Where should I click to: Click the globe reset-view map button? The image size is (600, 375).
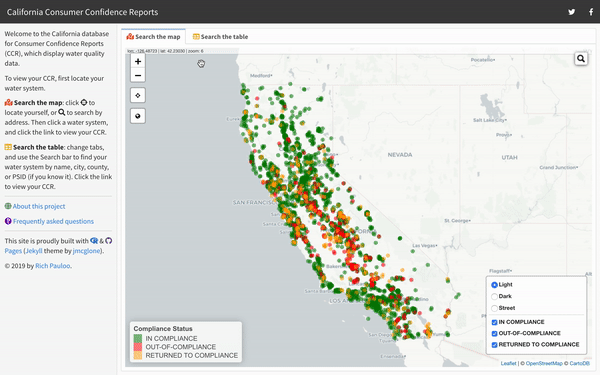pyautogui.click(x=138, y=116)
